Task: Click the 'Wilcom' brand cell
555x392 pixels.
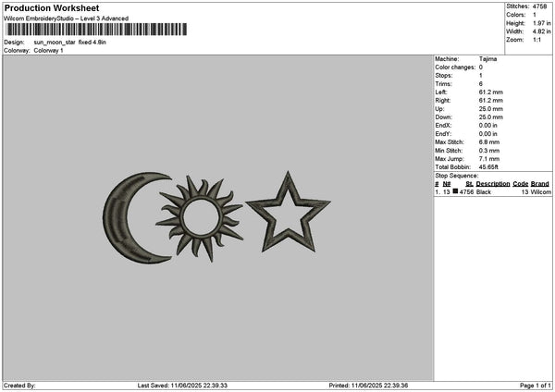Action: 541,192
